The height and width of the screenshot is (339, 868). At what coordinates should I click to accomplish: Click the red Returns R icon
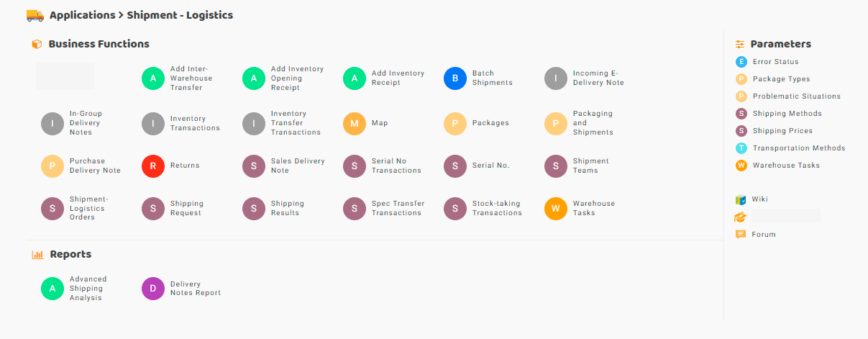(x=153, y=166)
